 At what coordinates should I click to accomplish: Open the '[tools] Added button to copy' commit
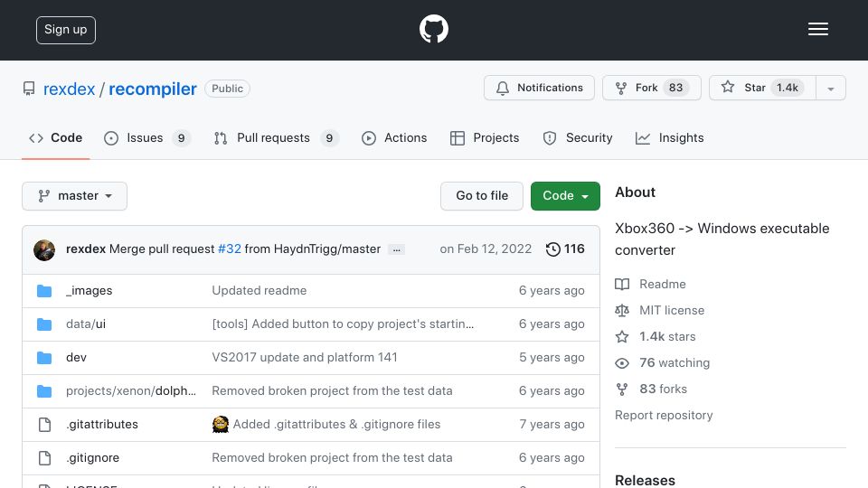pos(343,324)
